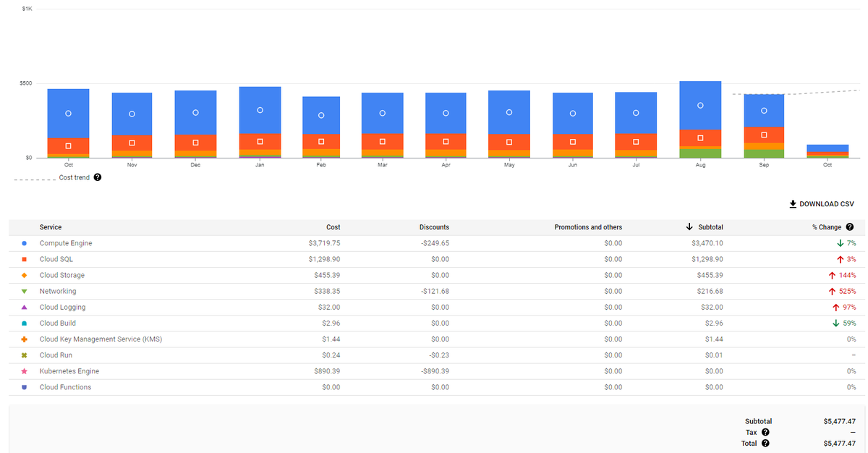
Task: Click the DOWNLOAD CSV button
Action: 822,204
